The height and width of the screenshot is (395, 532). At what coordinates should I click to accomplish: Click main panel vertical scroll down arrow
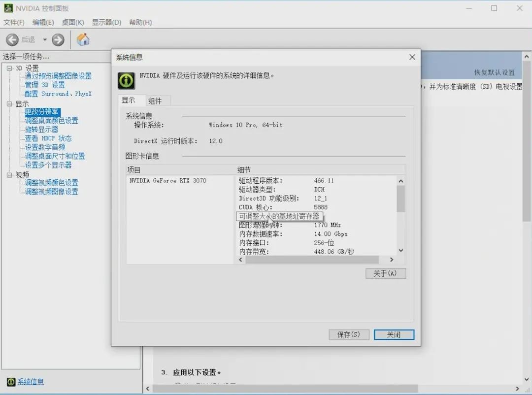(527, 379)
